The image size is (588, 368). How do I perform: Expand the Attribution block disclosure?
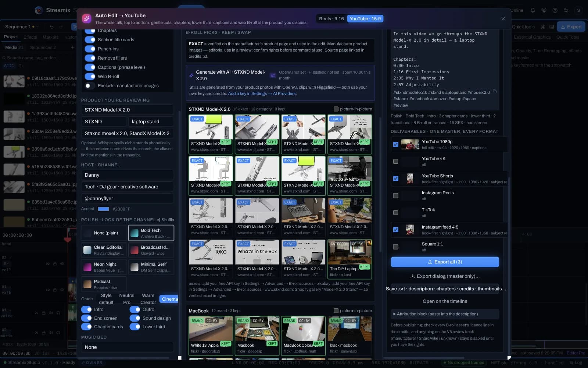[x=445, y=314]
